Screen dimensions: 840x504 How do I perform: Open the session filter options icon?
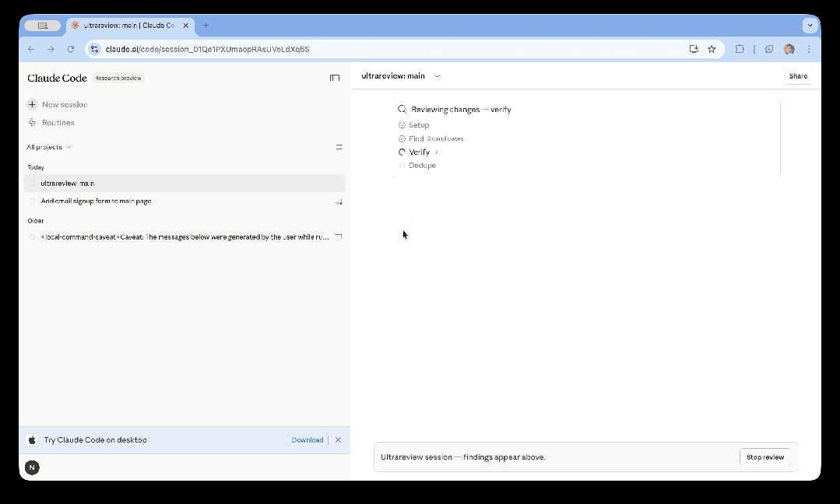click(x=339, y=147)
